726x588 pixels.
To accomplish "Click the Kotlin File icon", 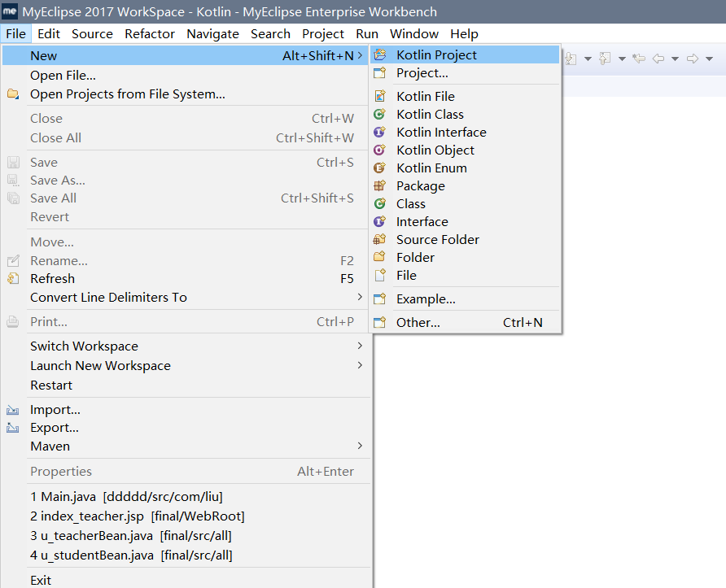I will click(x=379, y=96).
